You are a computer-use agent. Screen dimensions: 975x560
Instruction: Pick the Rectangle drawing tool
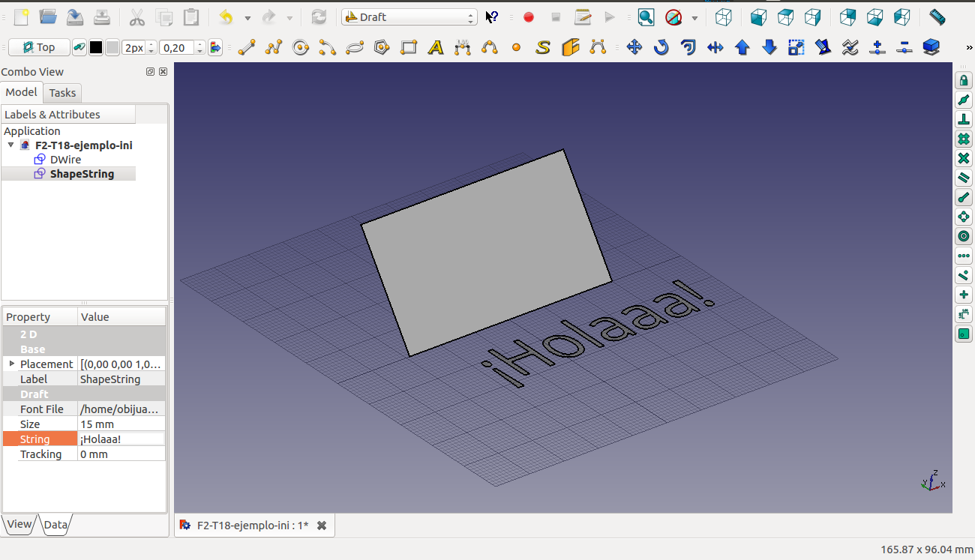(x=409, y=48)
